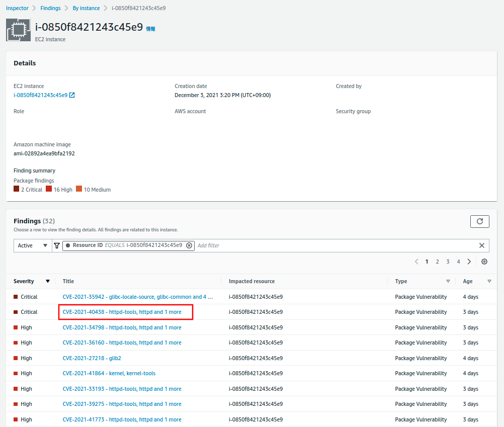Click the Critical severity color swatch in summary
504x427 pixels.
point(17,189)
